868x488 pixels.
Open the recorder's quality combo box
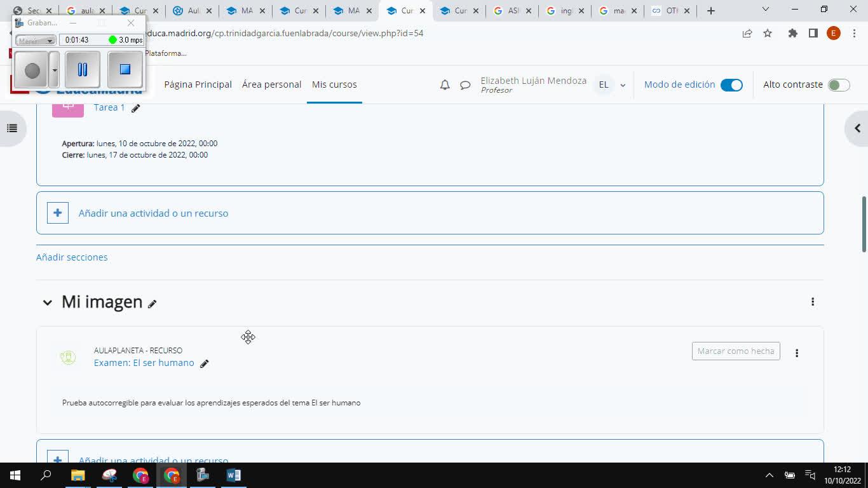click(x=36, y=40)
